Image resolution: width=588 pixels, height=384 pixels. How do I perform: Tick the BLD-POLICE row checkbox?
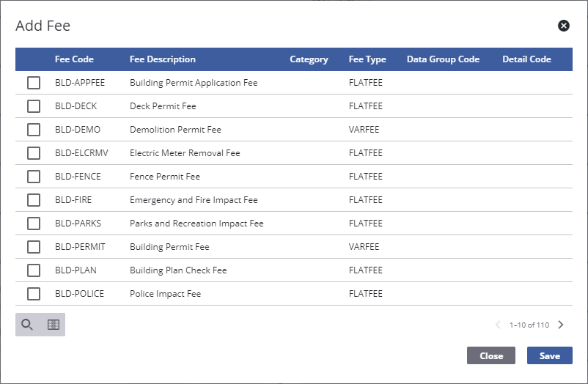pos(34,294)
